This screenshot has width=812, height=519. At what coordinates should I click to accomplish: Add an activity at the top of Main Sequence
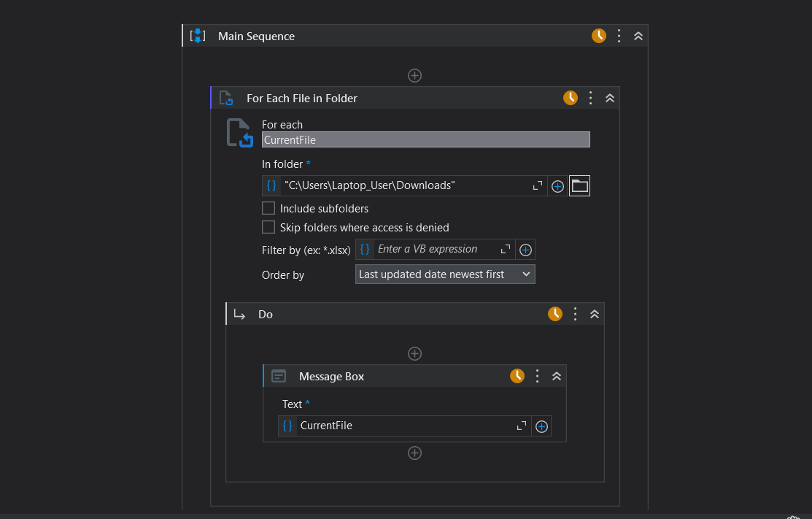click(414, 75)
